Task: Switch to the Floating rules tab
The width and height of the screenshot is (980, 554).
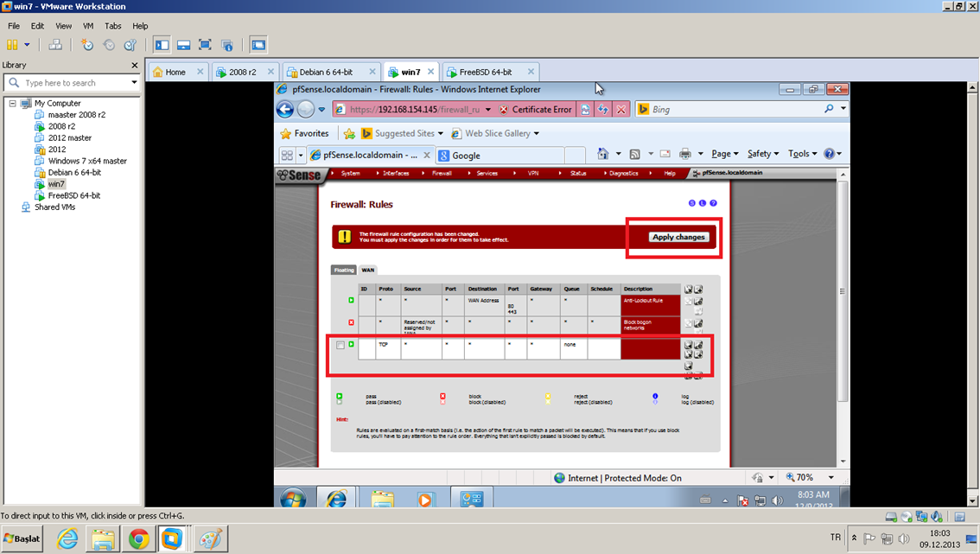Action: 344,271
